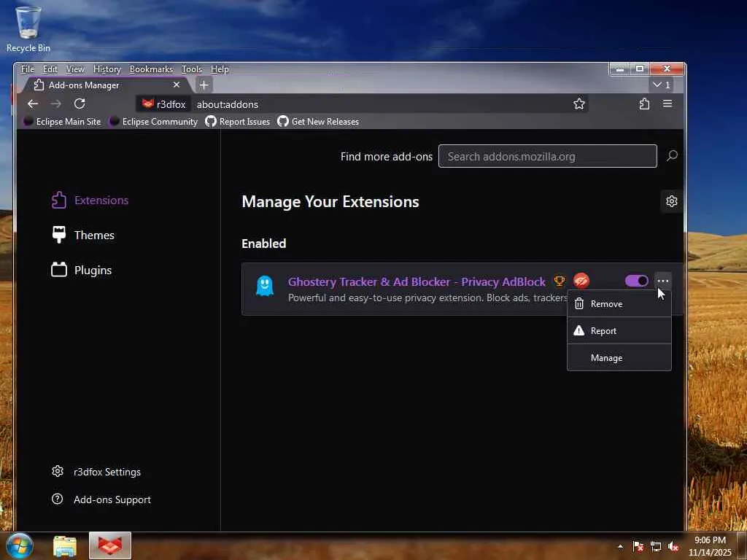Open the View menu
This screenshot has width=747, height=560.
pos(75,69)
